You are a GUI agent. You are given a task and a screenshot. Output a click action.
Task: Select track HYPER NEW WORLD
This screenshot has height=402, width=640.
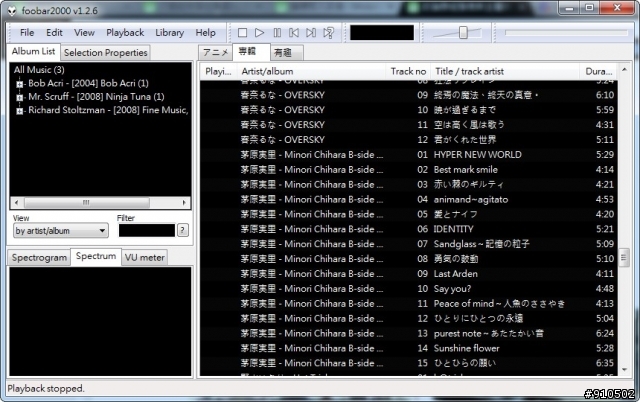[x=409, y=155]
